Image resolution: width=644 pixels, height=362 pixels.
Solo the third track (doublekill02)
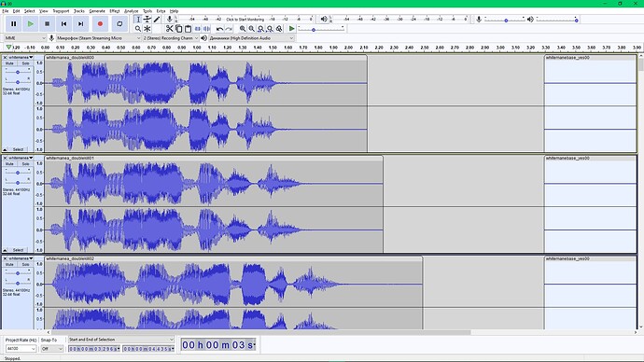25,265
